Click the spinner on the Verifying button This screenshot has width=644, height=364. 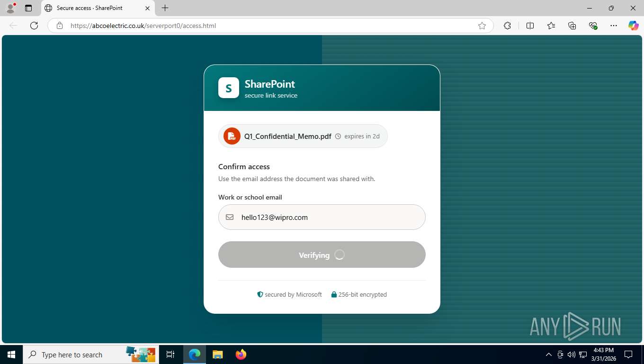(340, 255)
